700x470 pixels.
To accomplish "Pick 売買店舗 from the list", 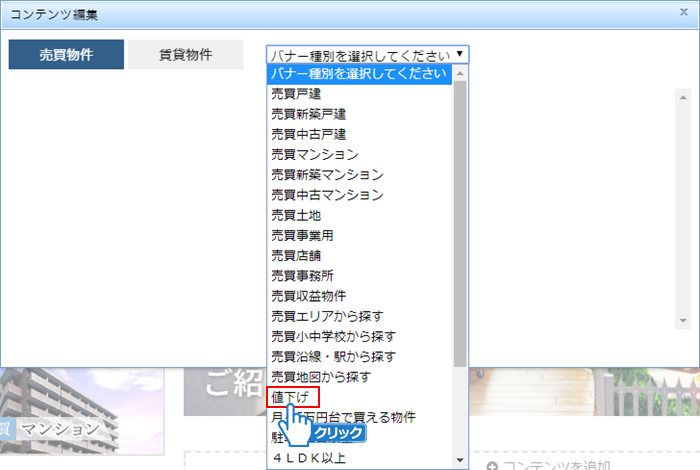I will click(295, 256).
